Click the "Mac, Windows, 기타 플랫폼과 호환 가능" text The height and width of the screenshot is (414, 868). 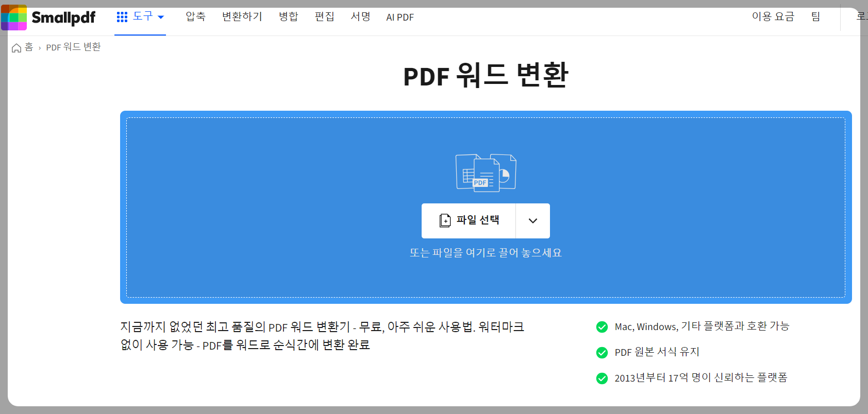tap(702, 326)
